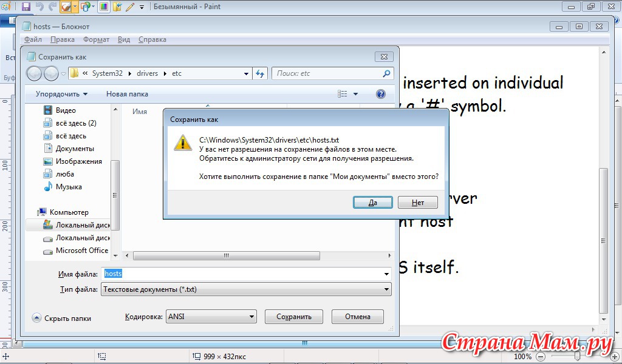Screen dimensions: 622x364
Task: Select the brush tool icon in Paint toolbar
Action: pyautogui.click(x=66, y=7)
